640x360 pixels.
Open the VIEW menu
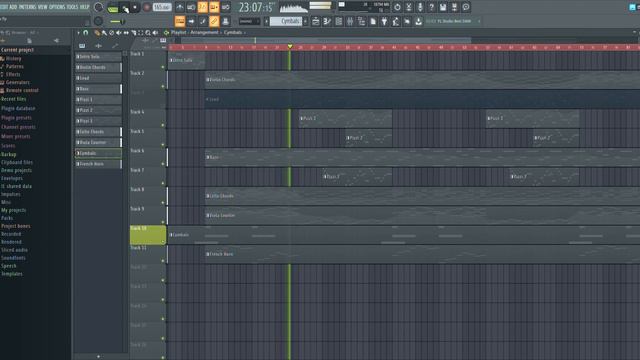point(43,7)
